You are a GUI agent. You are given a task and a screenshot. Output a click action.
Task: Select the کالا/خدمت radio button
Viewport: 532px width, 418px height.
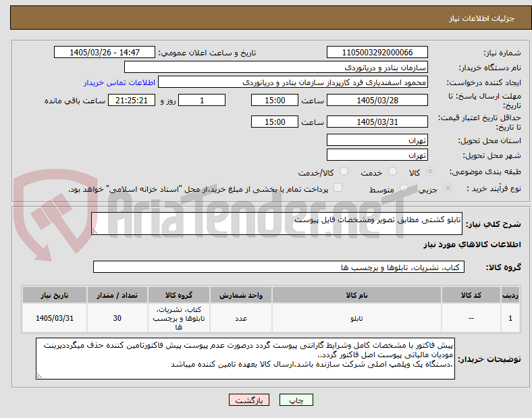[x=344, y=172]
